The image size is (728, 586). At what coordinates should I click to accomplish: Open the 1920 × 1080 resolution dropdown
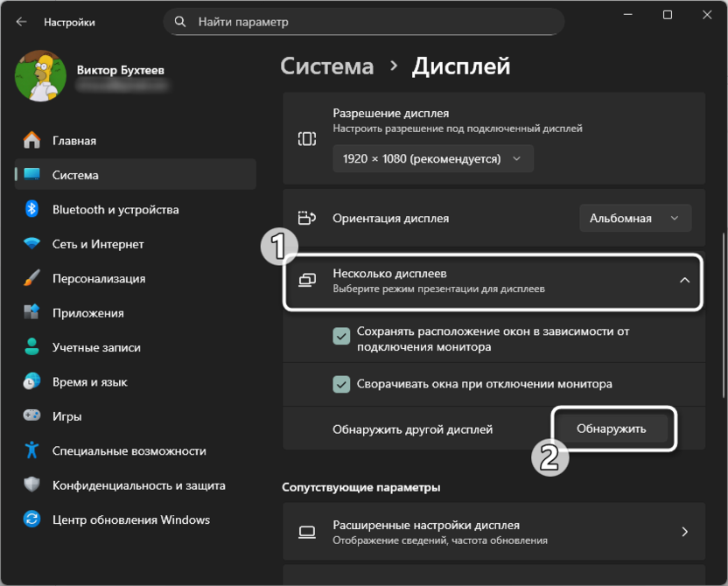click(x=432, y=158)
